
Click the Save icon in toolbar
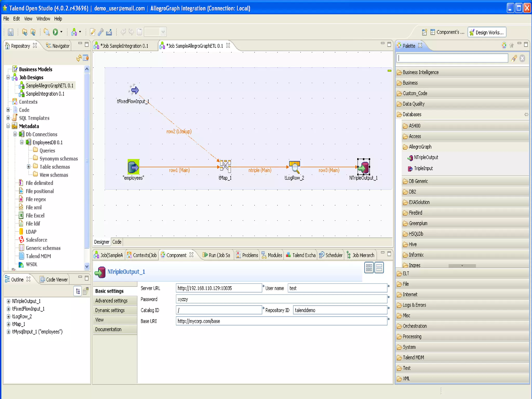click(x=11, y=32)
